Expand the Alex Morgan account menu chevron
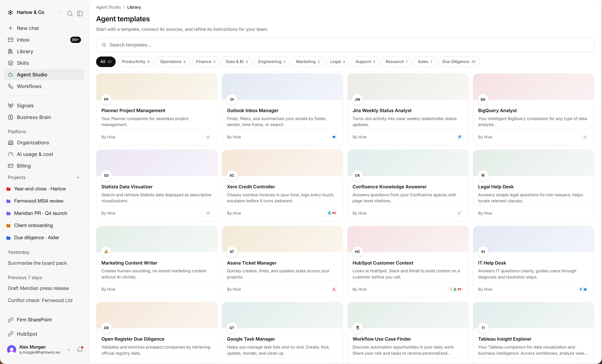 click(x=69, y=350)
